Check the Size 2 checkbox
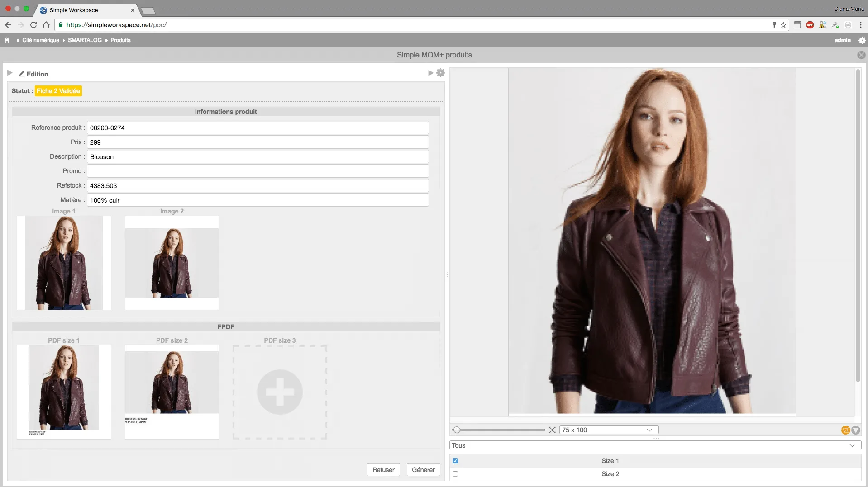The image size is (868, 487). coord(455,474)
